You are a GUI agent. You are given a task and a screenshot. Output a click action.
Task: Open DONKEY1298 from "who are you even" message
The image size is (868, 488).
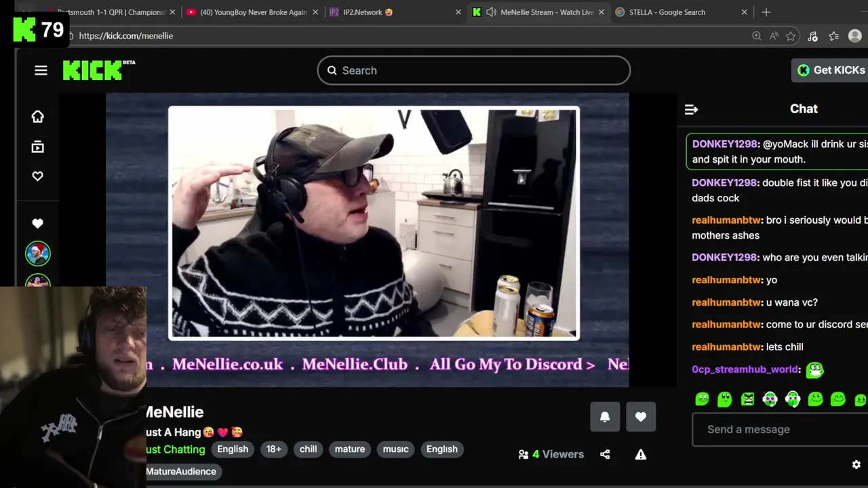(x=724, y=258)
